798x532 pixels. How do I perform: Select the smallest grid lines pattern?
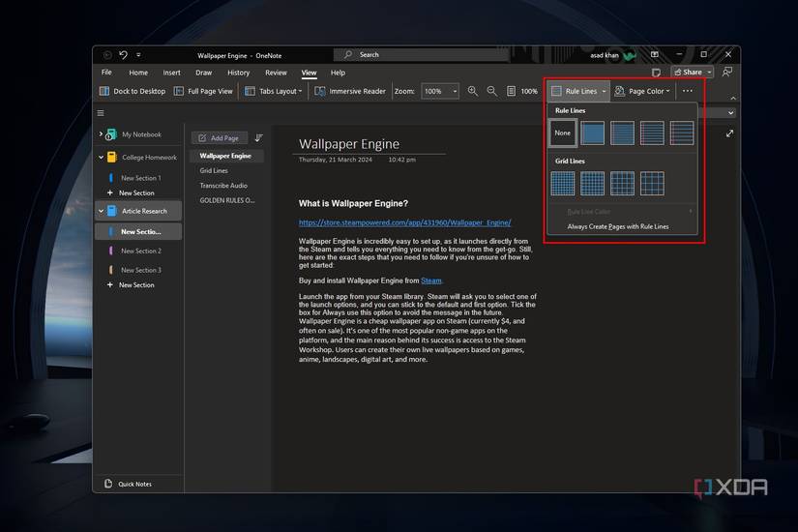(x=562, y=183)
